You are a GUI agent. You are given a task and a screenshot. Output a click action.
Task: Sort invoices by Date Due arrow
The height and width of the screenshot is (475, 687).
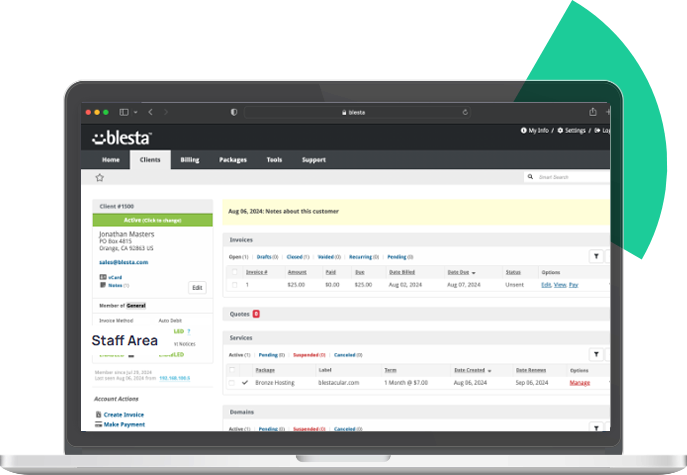pos(474,272)
